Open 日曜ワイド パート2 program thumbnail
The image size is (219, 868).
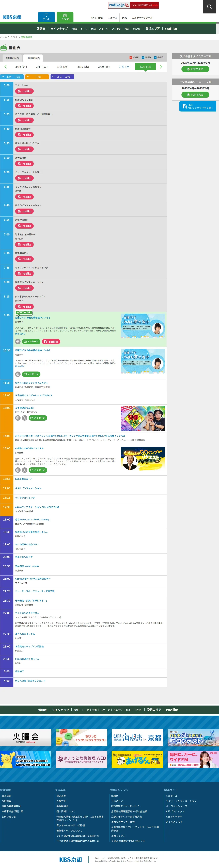coord(143,361)
